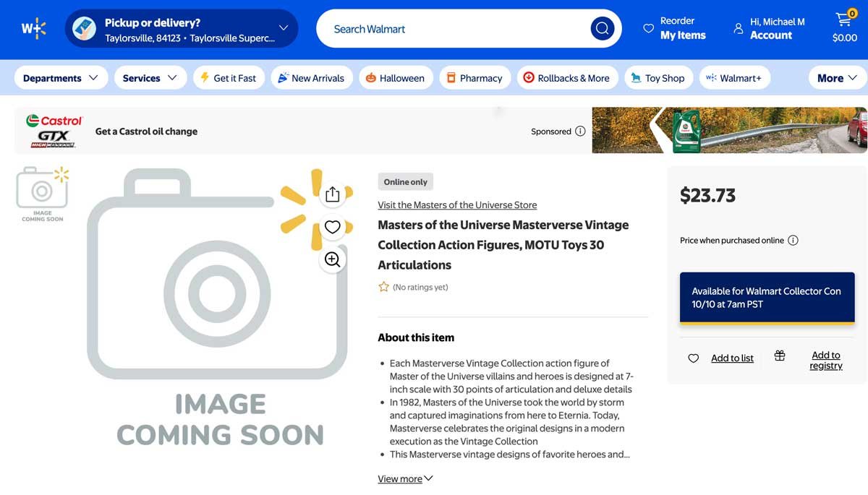868x495 pixels.
Task: Expand the Departments dropdown
Action: click(x=61, y=77)
